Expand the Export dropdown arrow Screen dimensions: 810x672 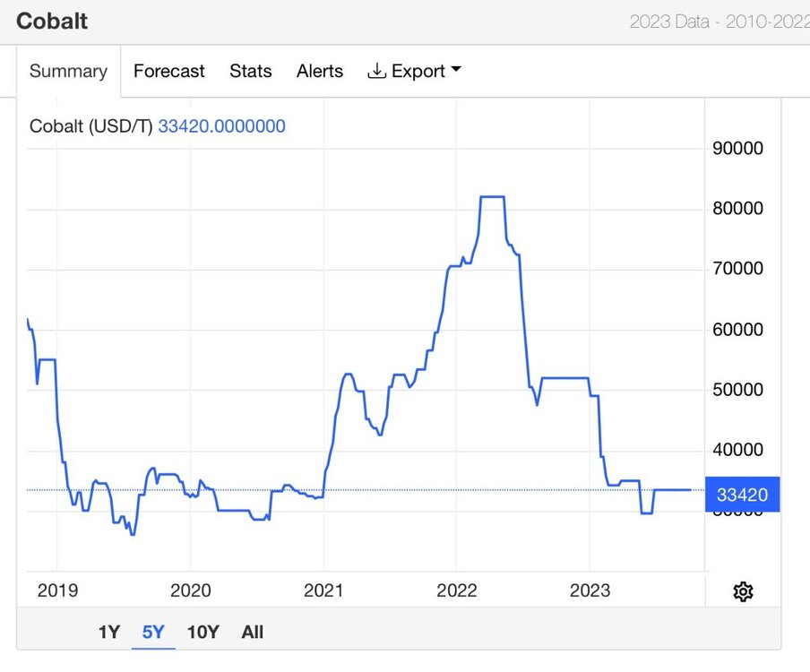(455, 69)
